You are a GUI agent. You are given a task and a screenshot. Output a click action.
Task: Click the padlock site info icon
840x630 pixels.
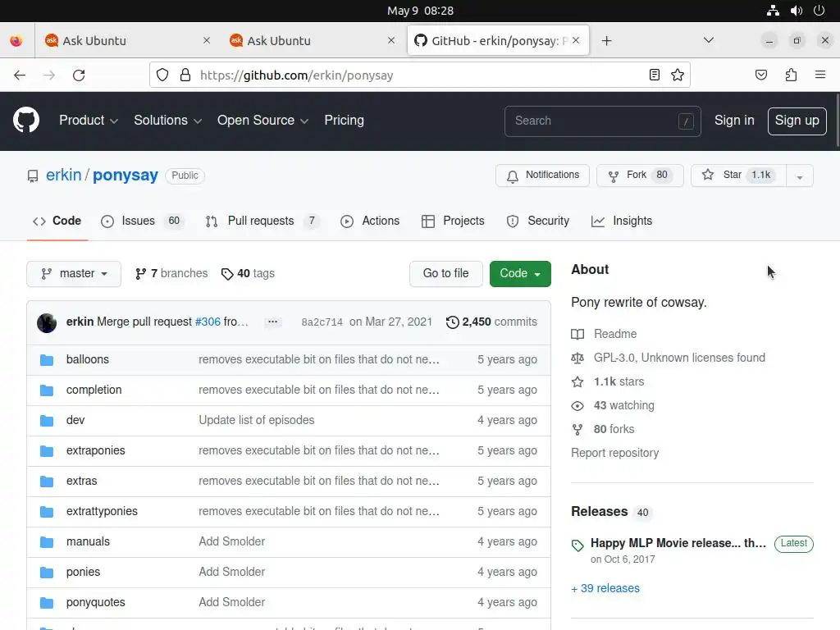(185, 75)
